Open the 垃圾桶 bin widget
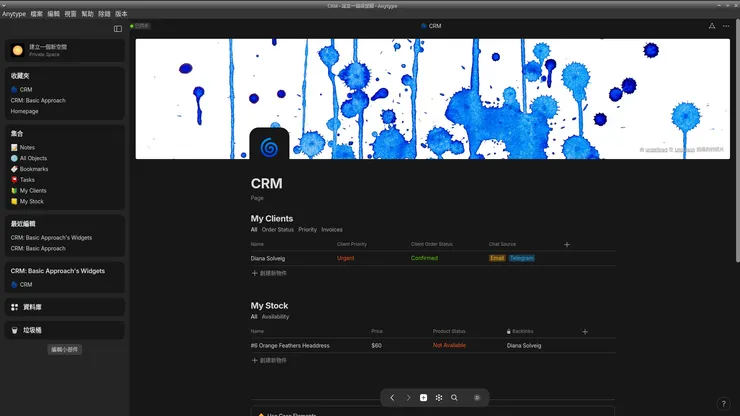 point(65,330)
